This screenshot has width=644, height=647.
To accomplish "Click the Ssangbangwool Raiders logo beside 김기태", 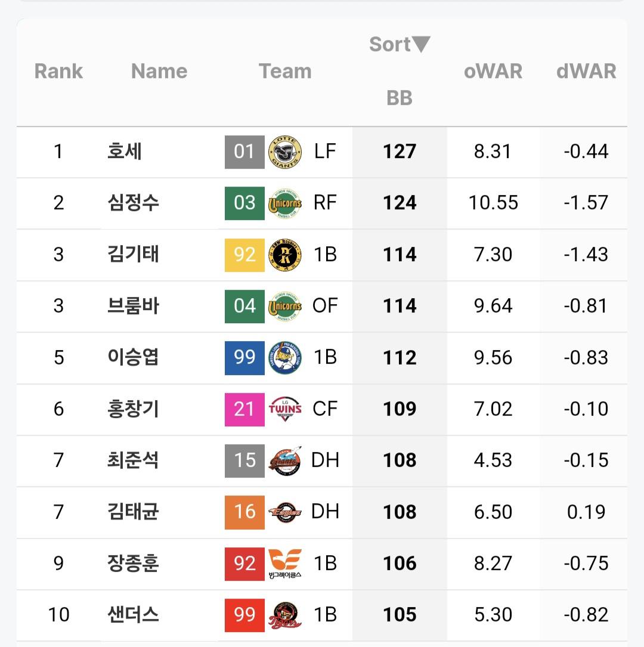I will point(285,255).
